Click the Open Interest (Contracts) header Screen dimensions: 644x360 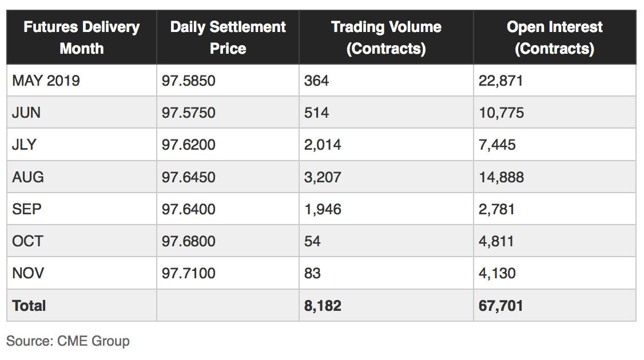[x=554, y=37]
